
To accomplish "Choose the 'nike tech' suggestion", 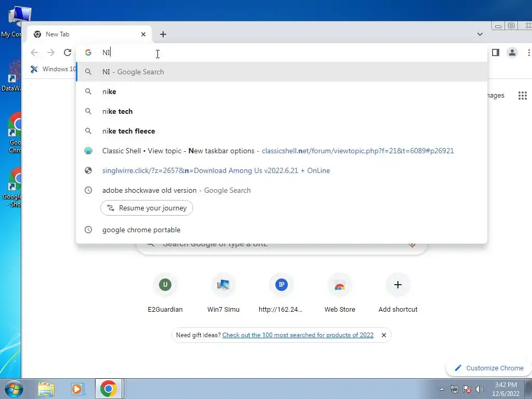I will click(282, 111).
